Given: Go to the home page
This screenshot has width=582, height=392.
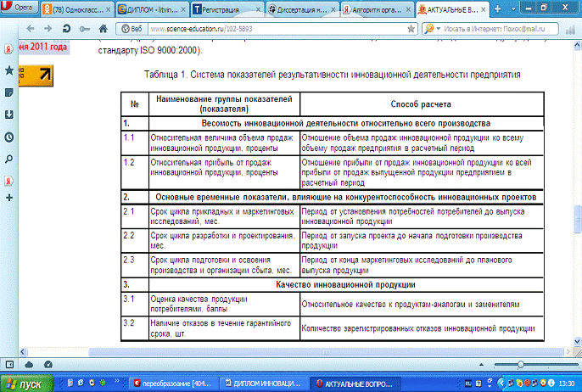Looking at the screenshot, I should (103, 29).
